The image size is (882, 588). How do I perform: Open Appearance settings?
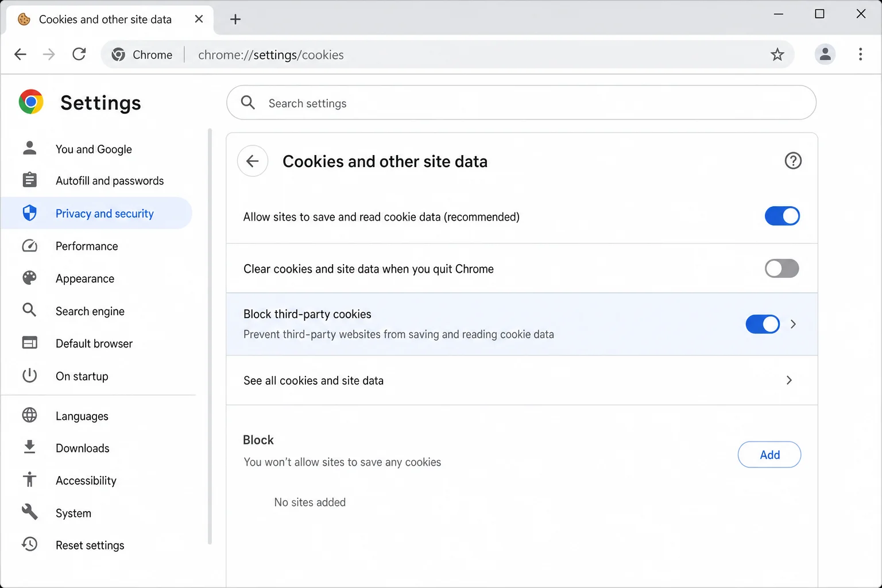[x=96, y=278]
